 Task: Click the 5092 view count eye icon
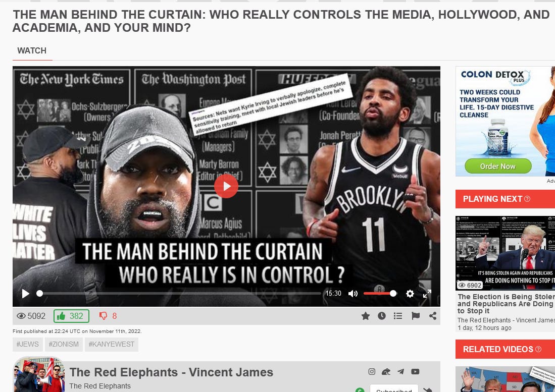pos(21,316)
